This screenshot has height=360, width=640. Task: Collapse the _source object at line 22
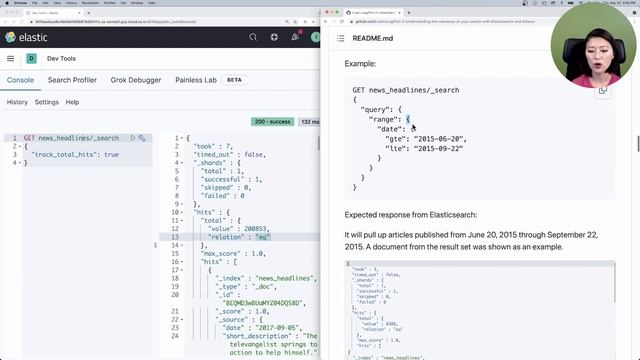point(182,320)
